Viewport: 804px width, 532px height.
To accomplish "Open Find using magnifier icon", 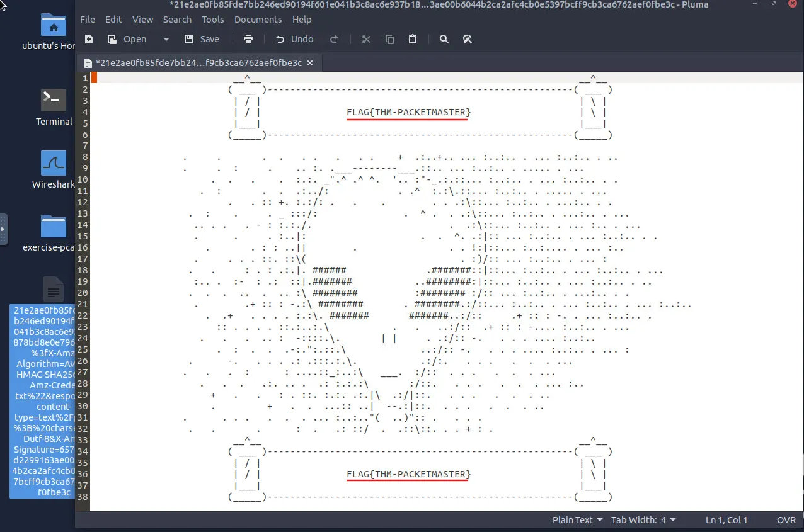I will pos(444,39).
